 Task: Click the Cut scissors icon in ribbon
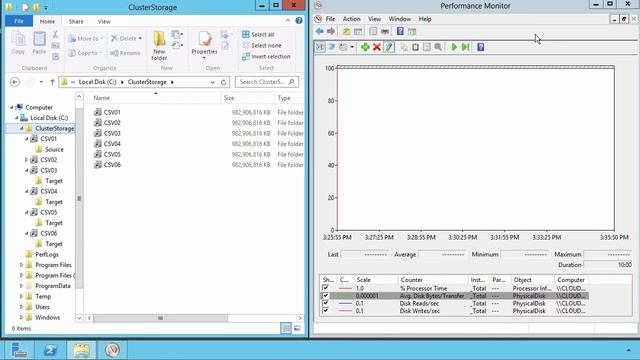tap(55, 34)
